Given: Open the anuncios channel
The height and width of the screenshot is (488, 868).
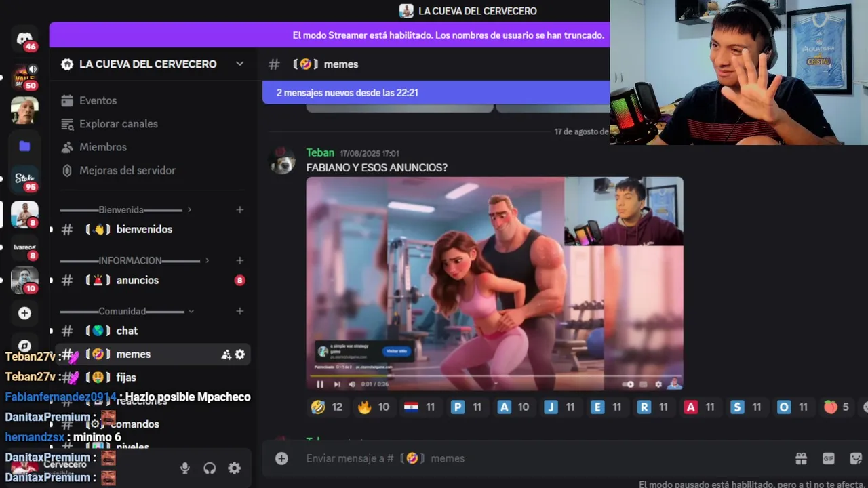Looking at the screenshot, I should tap(153, 280).
